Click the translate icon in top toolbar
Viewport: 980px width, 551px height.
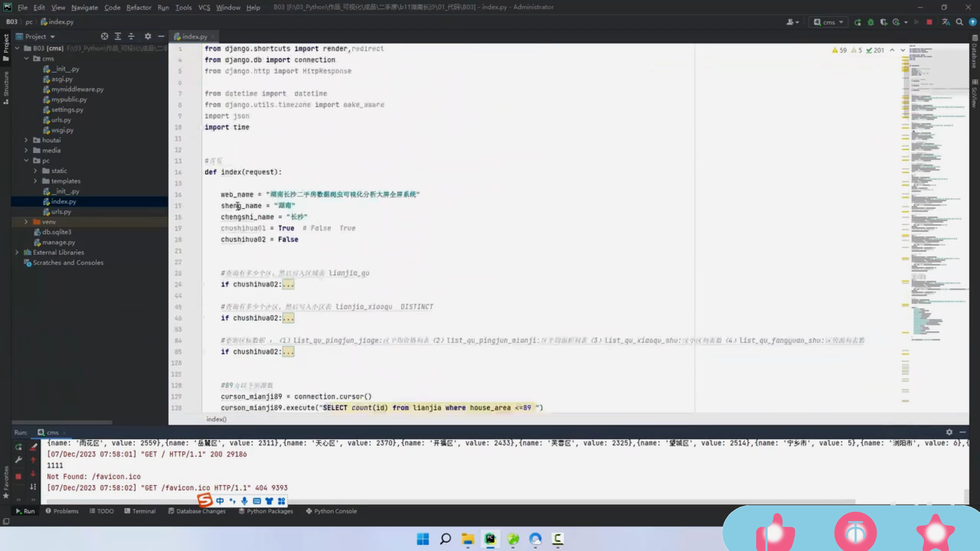point(946,22)
